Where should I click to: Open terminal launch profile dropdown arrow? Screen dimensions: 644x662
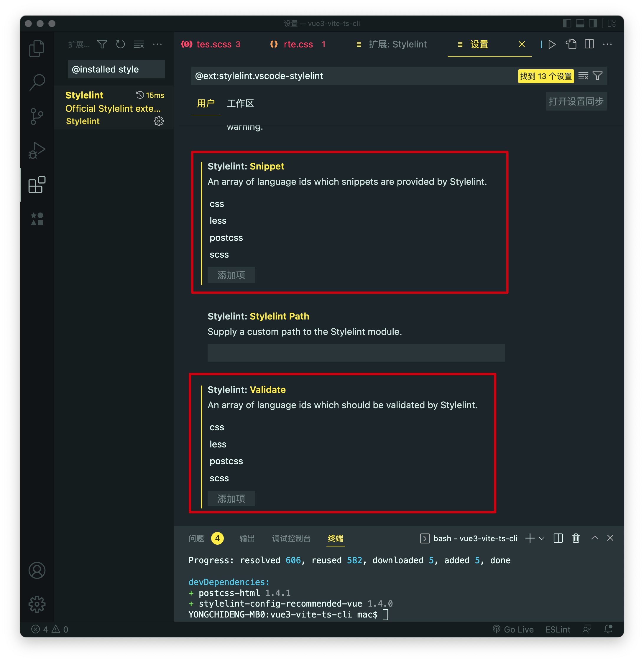point(541,538)
